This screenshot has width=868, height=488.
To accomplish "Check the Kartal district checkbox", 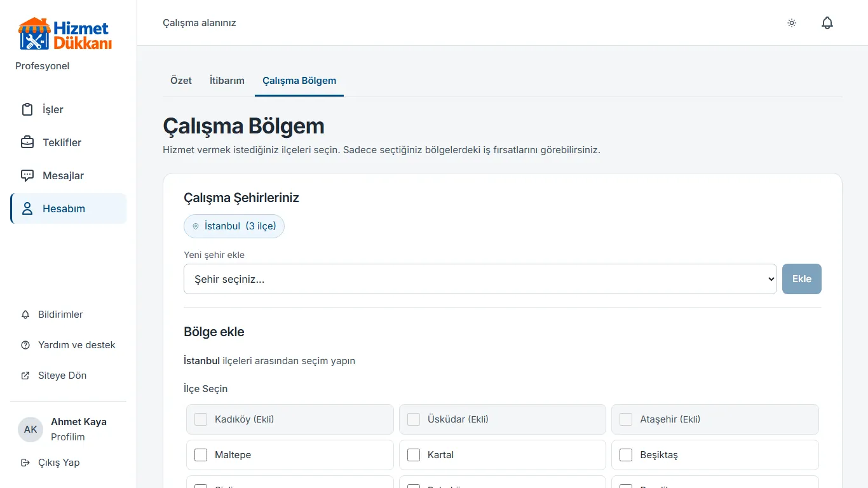I will (x=414, y=455).
